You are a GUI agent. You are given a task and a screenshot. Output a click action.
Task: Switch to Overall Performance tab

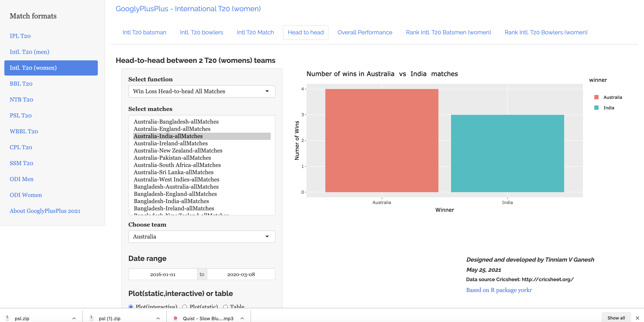[x=364, y=32]
